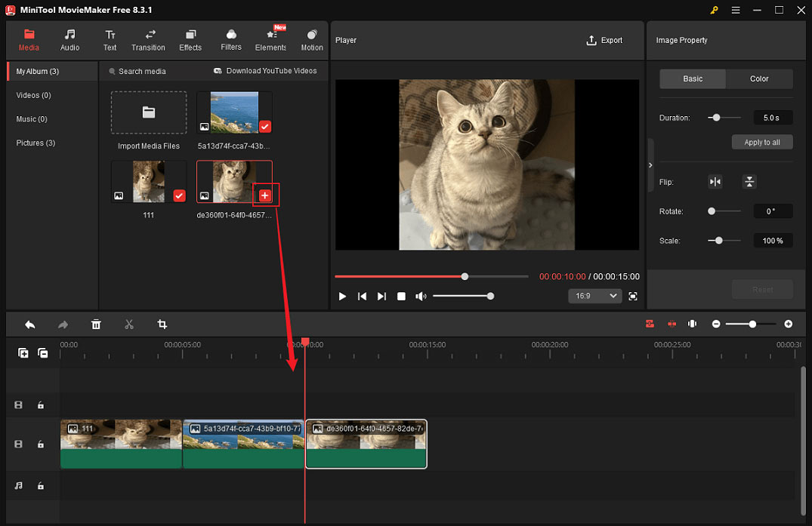
Task: Open the hamburger menu in the title bar
Action: click(735, 10)
